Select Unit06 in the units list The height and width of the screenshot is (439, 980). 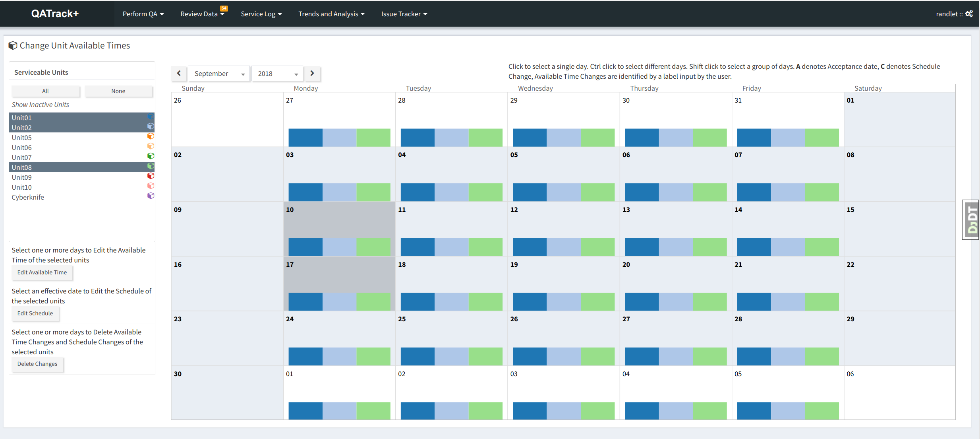[82, 148]
